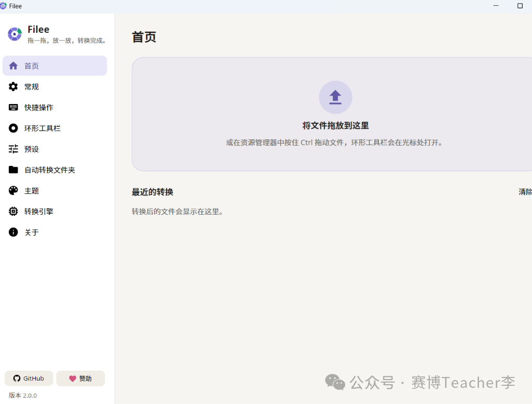Image resolution: width=532 pixels, height=404 pixels.
Task: Open the 关于 page
Action: [x=55, y=232]
